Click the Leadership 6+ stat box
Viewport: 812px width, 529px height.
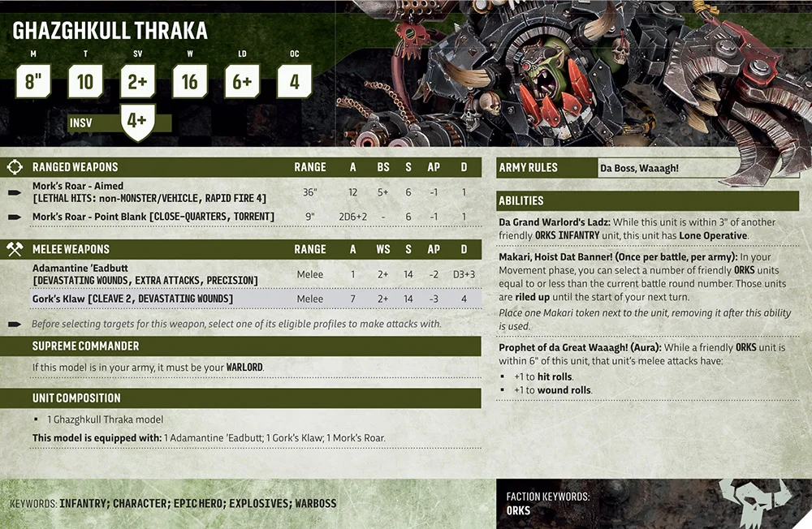[x=242, y=81]
